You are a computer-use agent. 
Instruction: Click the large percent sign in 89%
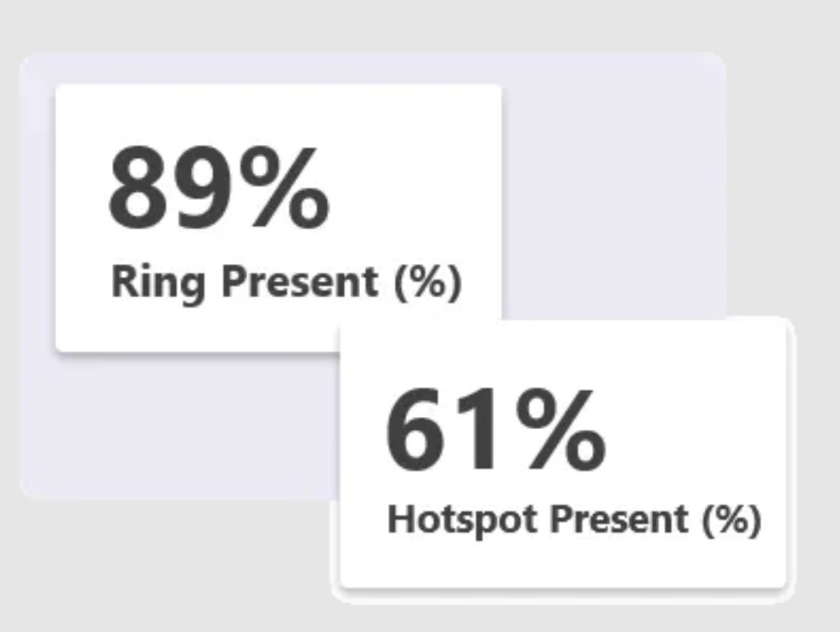[282, 189]
